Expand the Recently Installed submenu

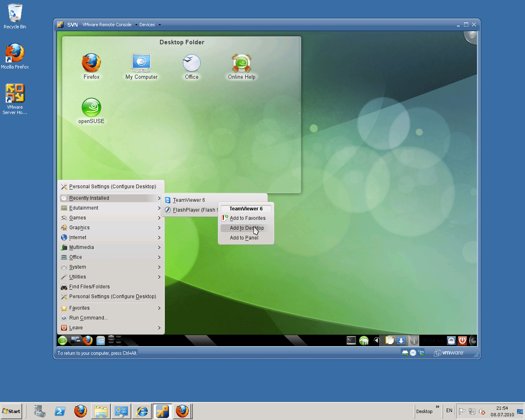[x=111, y=198]
